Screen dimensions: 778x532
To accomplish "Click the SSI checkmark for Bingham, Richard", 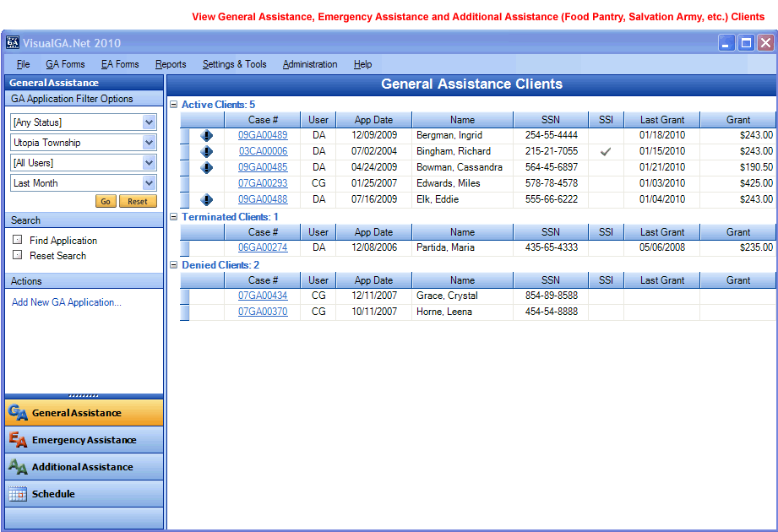I will (x=605, y=152).
